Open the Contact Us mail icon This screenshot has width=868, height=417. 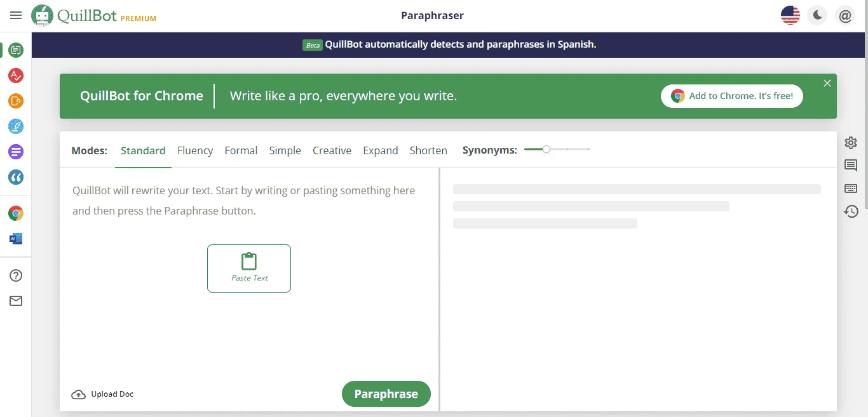coord(16,301)
